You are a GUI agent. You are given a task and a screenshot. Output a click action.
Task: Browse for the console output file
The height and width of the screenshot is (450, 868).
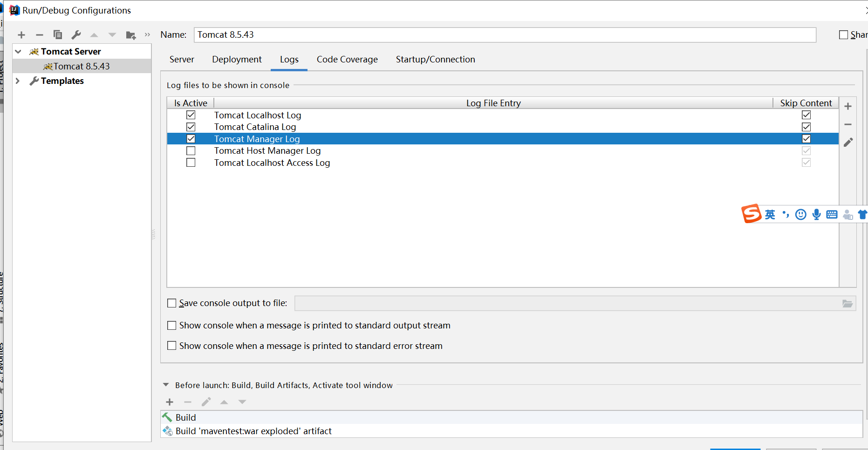pos(847,303)
